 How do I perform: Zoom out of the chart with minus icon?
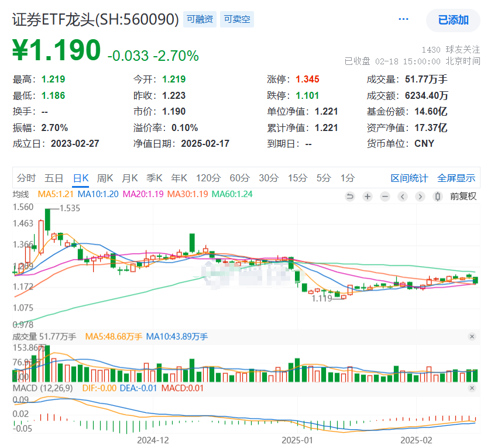385,197
